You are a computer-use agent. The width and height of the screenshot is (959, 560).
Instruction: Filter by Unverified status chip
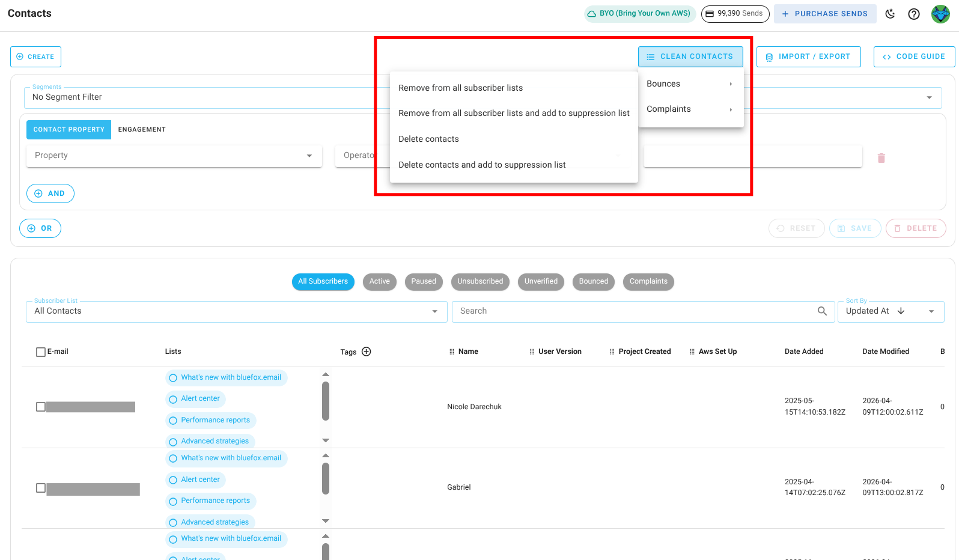click(541, 281)
